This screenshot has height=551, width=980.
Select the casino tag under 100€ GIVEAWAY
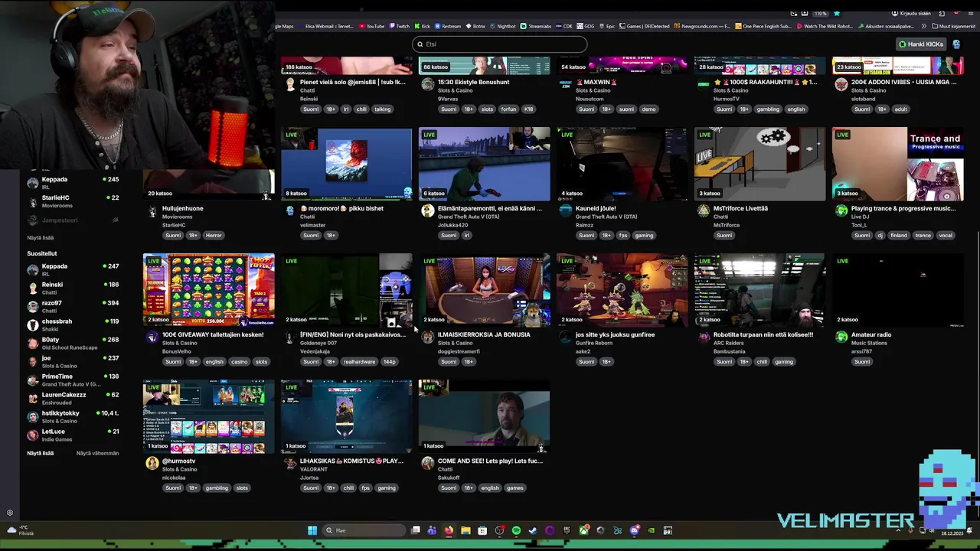(x=240, y=361)
